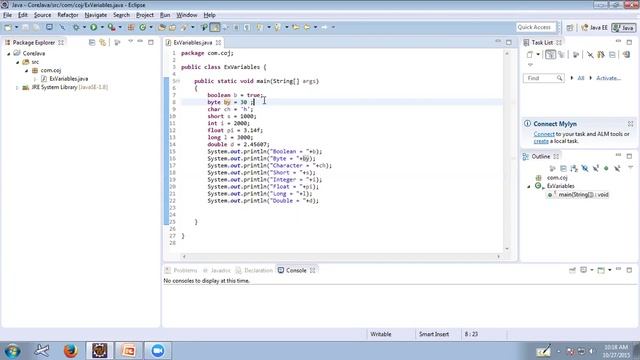Click the Console view tab icon

point(281,270)
